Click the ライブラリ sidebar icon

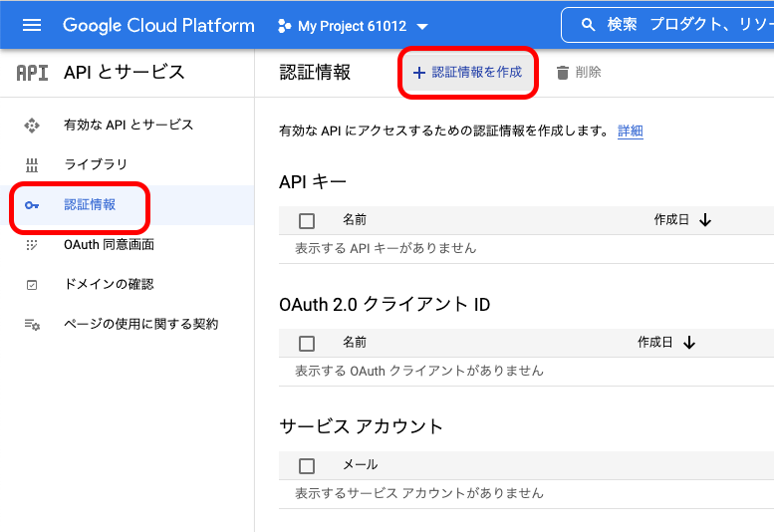coord(32,164)
